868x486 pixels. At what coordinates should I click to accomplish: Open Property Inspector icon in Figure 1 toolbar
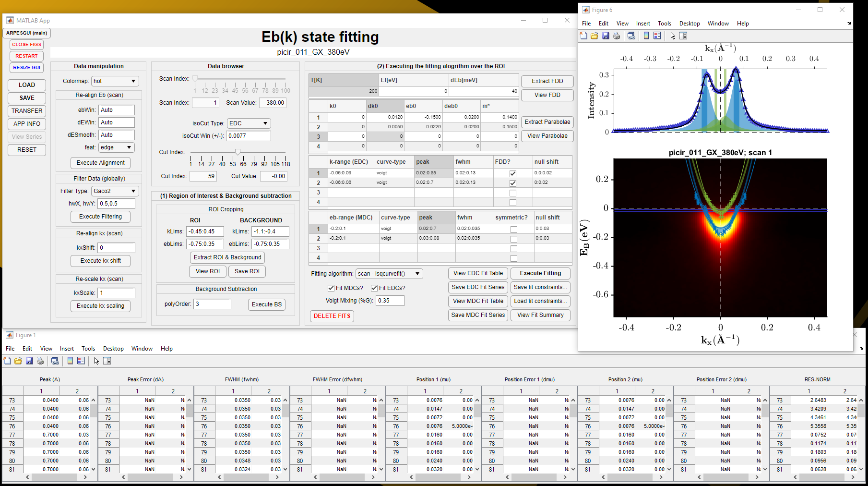coord(107,361)
